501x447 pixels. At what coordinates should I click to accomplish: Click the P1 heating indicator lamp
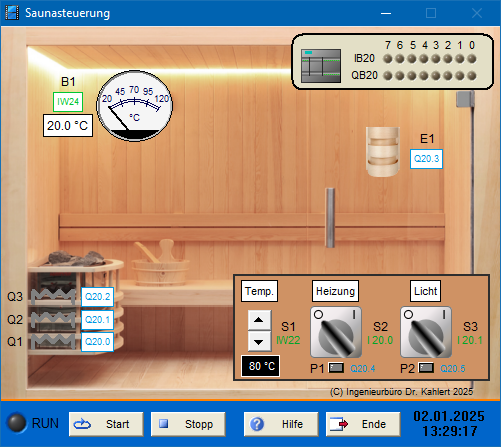point(336,368)
